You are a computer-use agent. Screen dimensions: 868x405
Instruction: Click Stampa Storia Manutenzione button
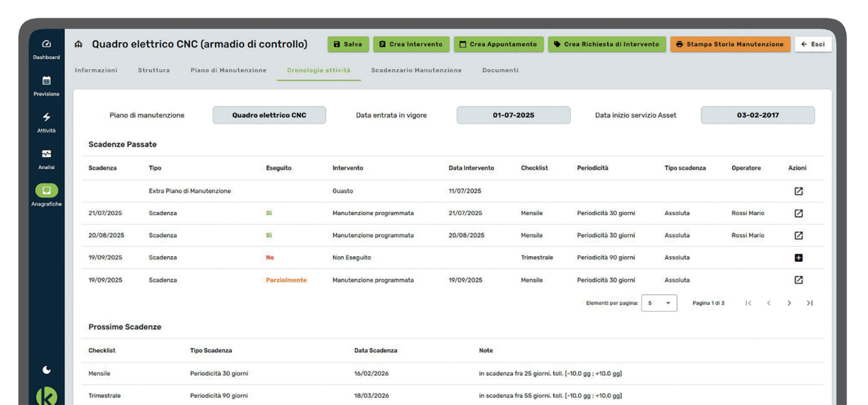pyautogui.click(x=730, y=44)
